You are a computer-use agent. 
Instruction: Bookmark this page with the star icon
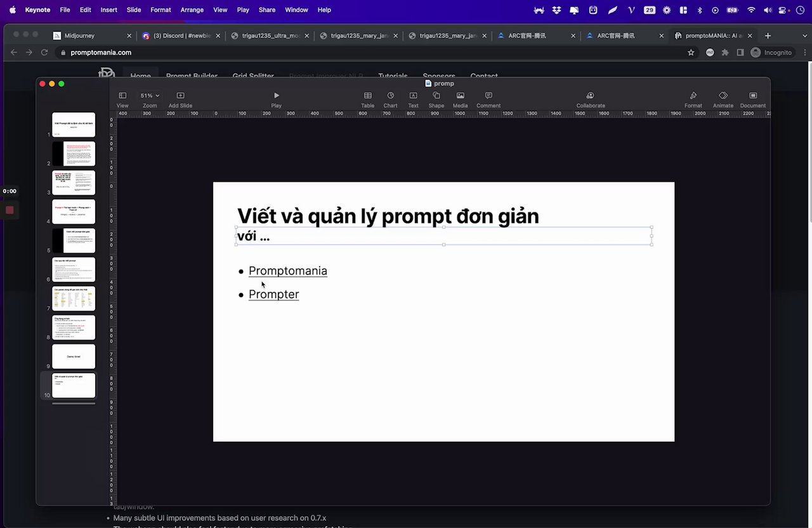pyautogui.click(x=691, y=53)
